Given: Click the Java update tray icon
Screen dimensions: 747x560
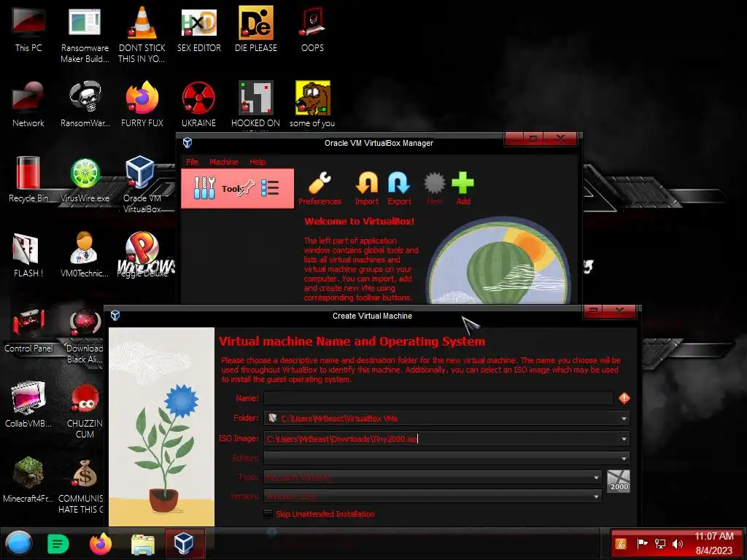Looking at the screenshot, I should pyautogui.click(x=621, y=543).
